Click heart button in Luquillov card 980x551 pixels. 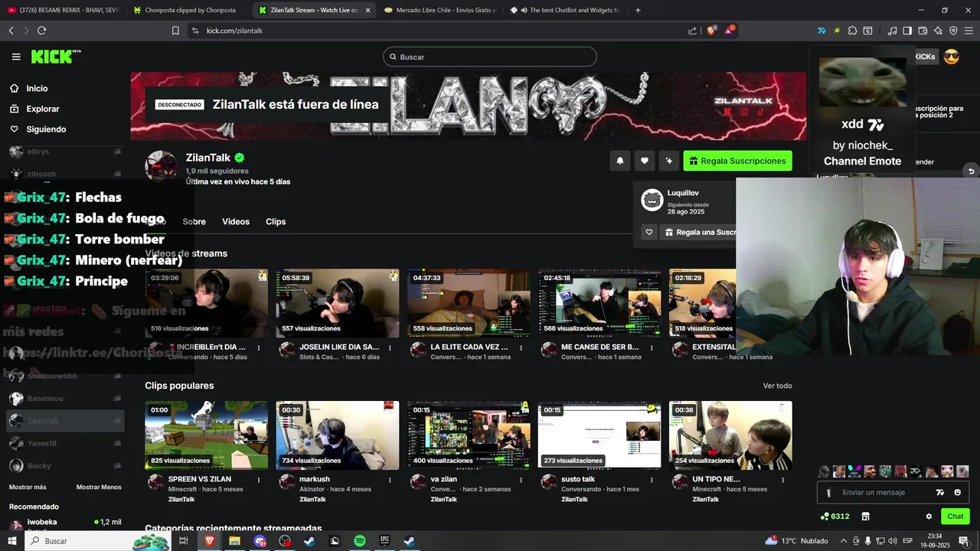(649, 233)
